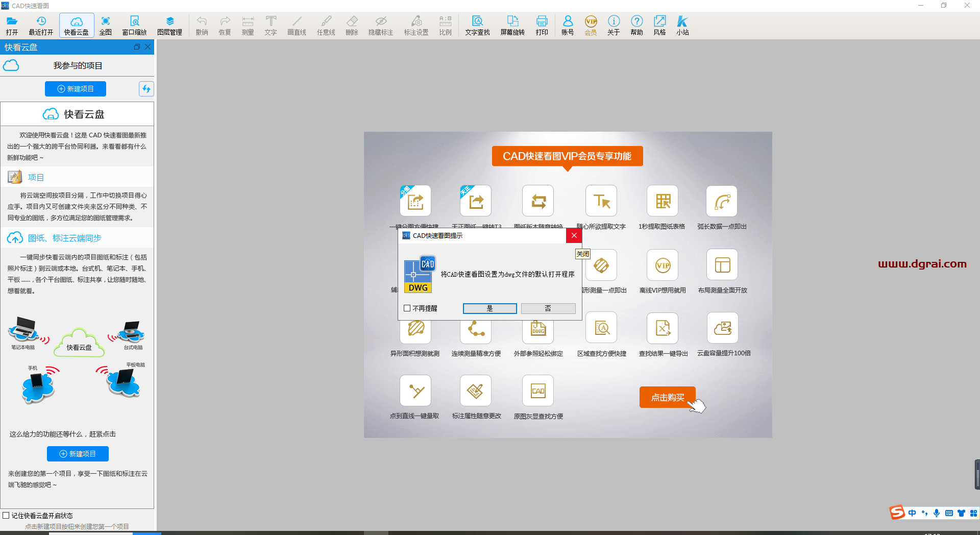Click the sync refresh icon in cloud panel

tap(146, 89)
